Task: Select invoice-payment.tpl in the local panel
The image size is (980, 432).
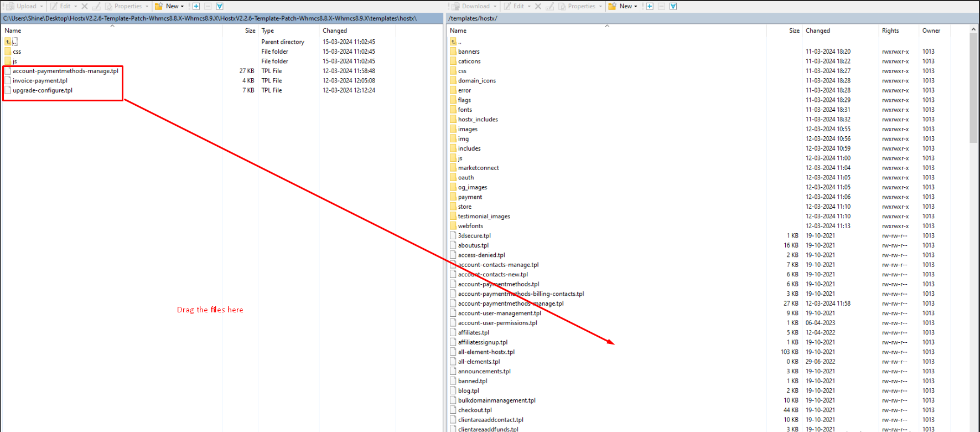Action: (x=40, y=81)
